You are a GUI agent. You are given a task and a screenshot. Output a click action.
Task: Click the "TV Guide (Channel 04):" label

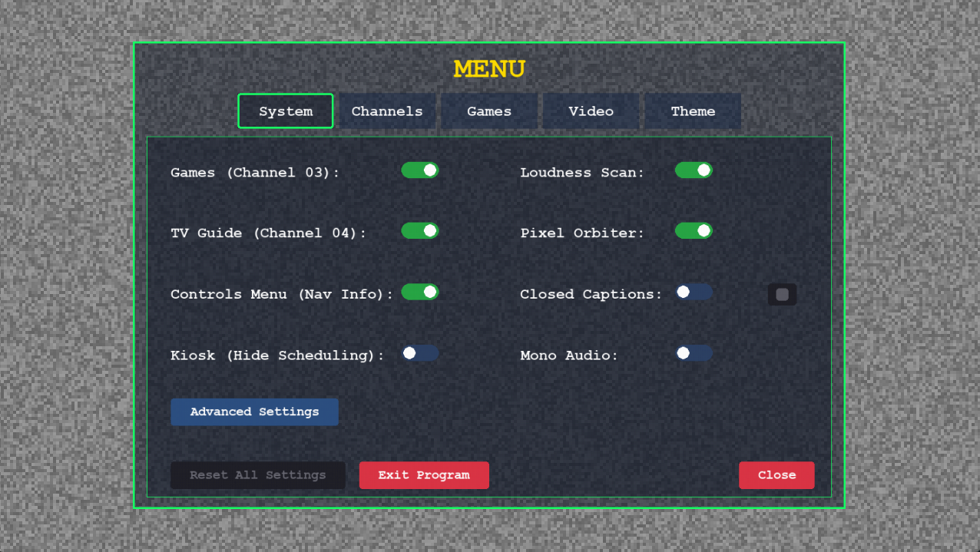(269, 233)
